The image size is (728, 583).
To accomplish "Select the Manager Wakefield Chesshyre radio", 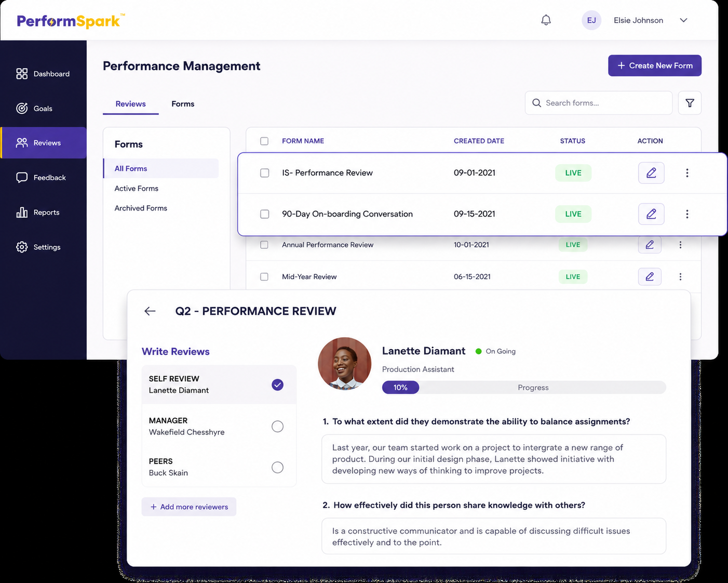I will 278,427.
